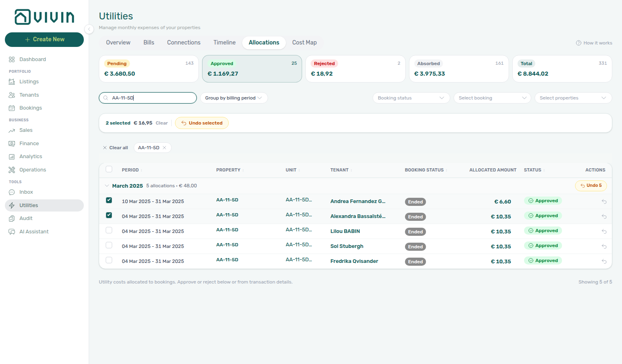
Task: Uncheck the Alexandra Bassaïsté row checkbox
Action: pyautogui.click(x=109, y=215)
